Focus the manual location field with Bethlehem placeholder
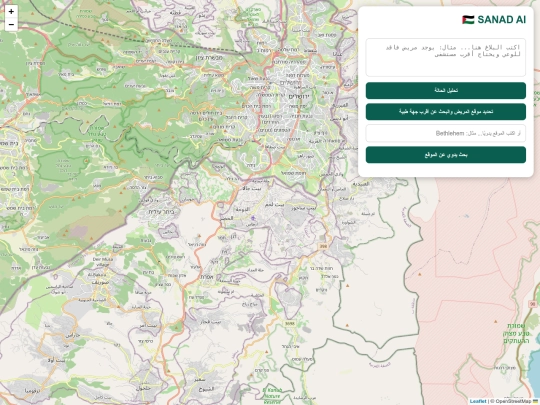This screenshot has height=405, width=540. coord(446,133)
